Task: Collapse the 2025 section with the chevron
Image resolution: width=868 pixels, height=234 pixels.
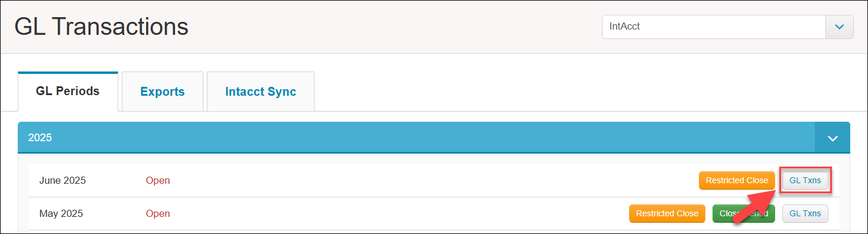Action: [x=833, y=138]
